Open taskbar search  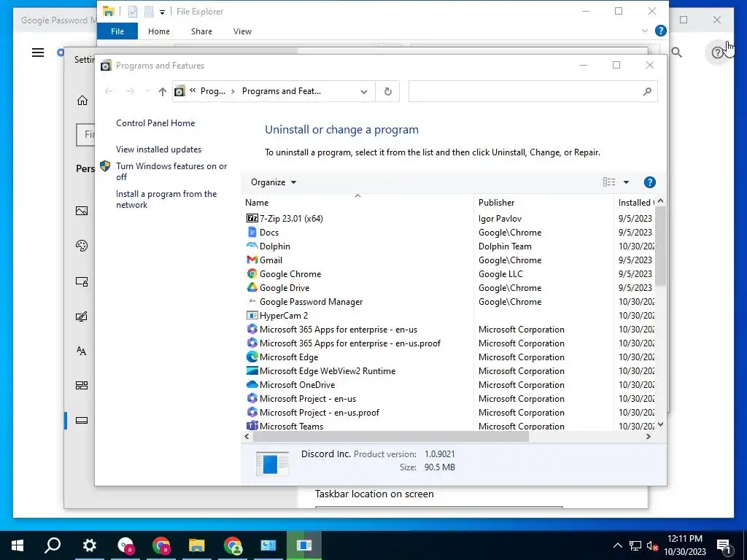tap(53, 545)
